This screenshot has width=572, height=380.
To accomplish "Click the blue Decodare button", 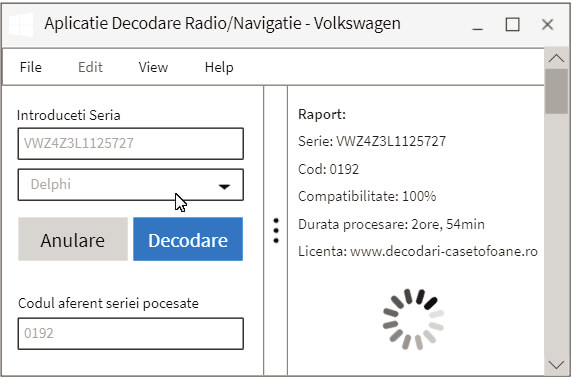I will [188, 239].
